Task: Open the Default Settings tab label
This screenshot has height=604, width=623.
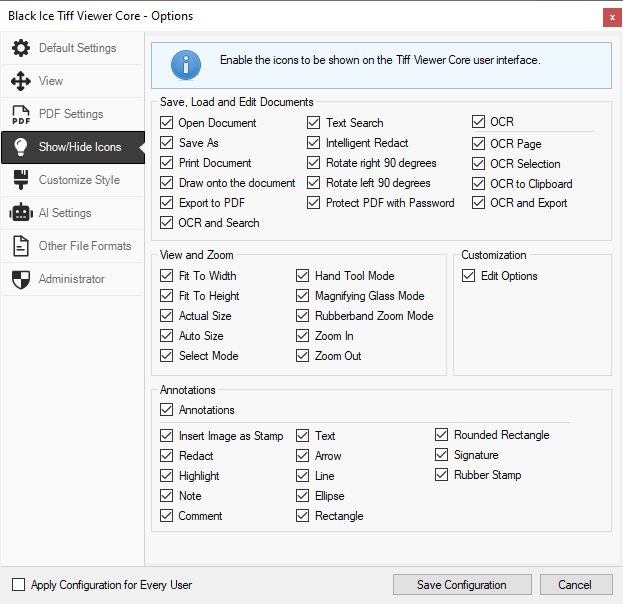Action: pyautogui.click(x=77, y=48)
